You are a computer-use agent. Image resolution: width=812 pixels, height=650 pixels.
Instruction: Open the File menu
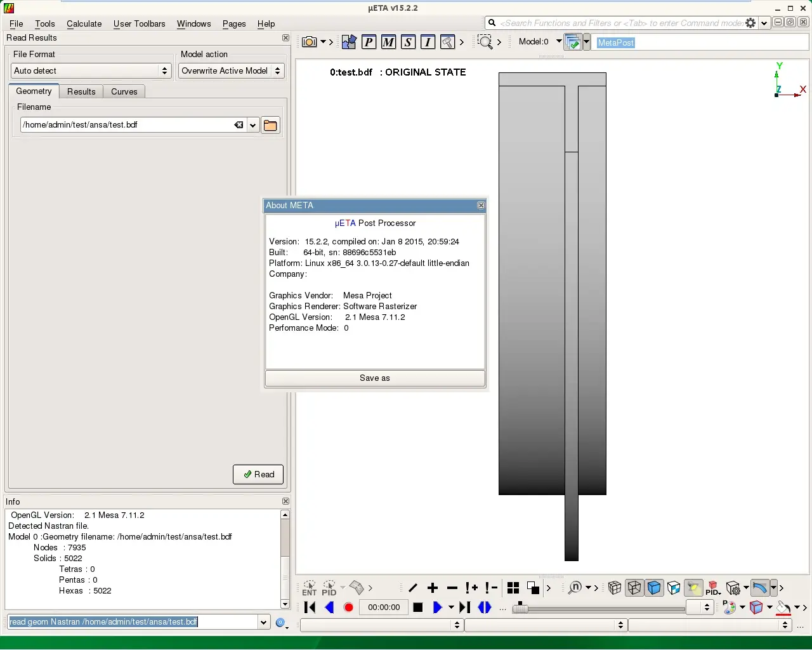tap(16, 23)
